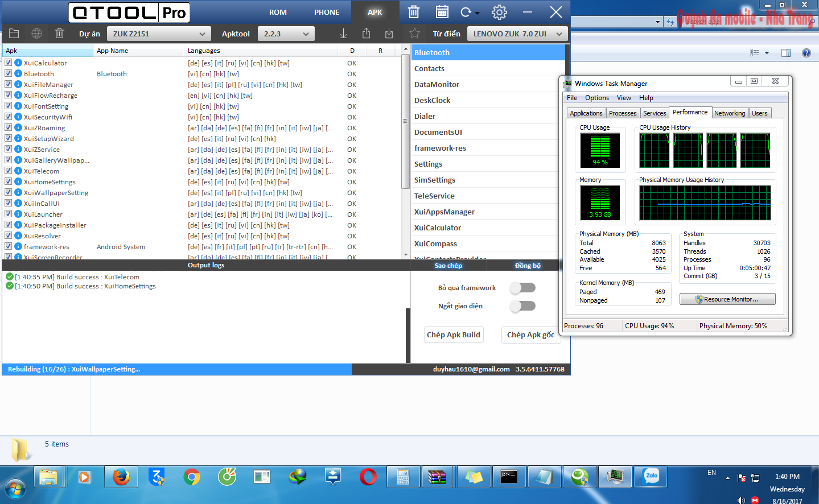Viewport: 819px width, 504px height.
Task: Click the refresh arrow icon in title bar
Action: pyautogui.click(x=466, y=12)
